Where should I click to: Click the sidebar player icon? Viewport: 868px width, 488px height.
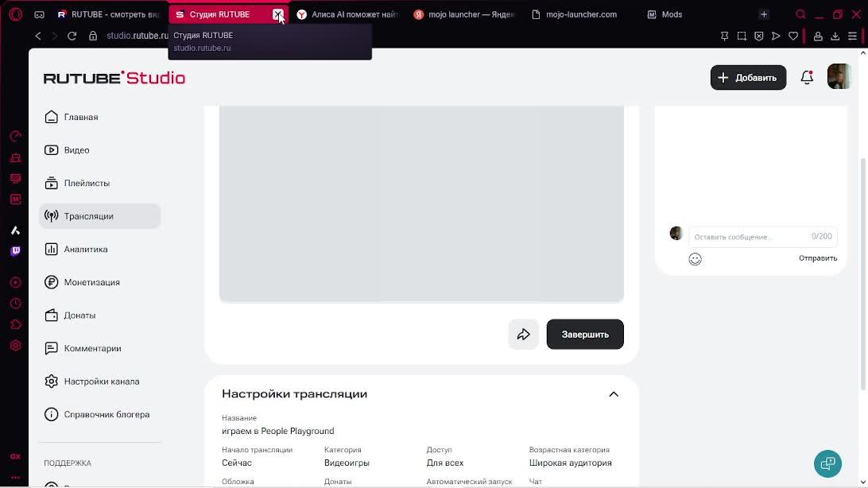(x=16, y=283)
